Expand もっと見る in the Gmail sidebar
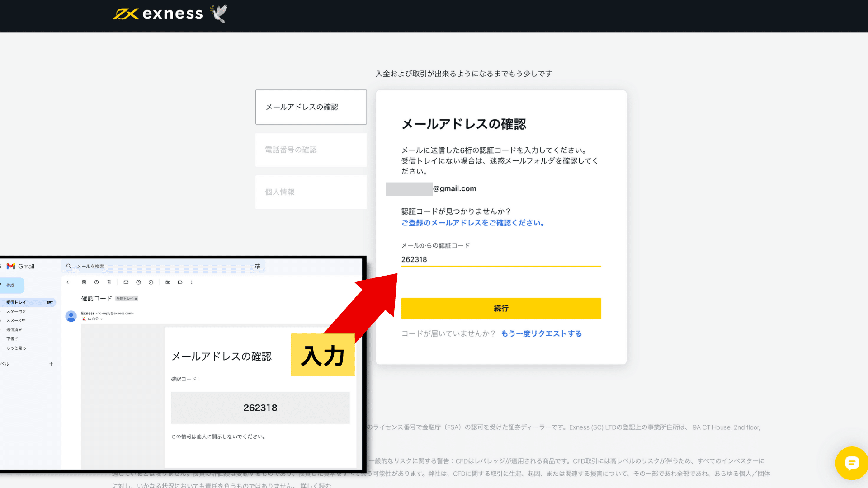The height and width of the screenshot is (488, 868). click(x=16, y=348)
